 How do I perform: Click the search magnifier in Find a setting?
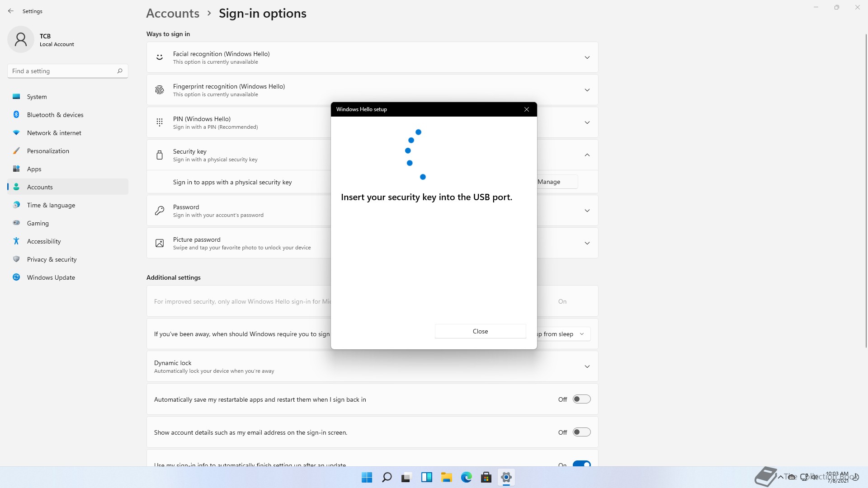120,71
